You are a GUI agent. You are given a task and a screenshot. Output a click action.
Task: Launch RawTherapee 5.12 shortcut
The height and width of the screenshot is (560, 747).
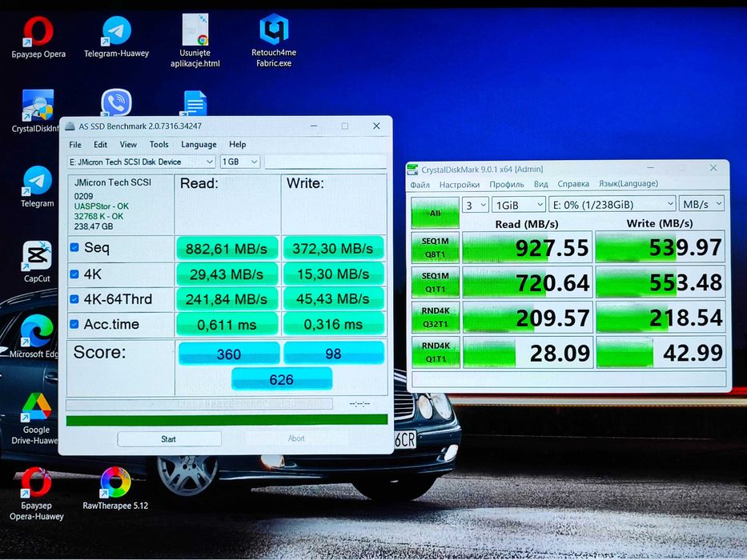115,489
